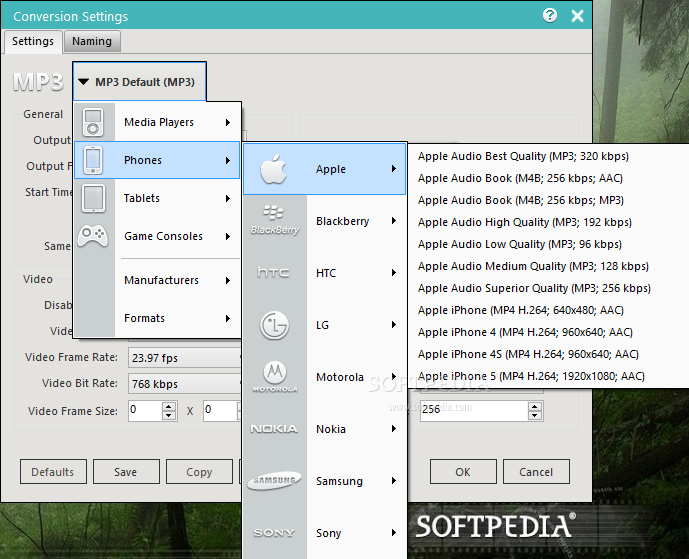Switch to the Naming tab
The image size is (689, 559).
pos(92,41)
